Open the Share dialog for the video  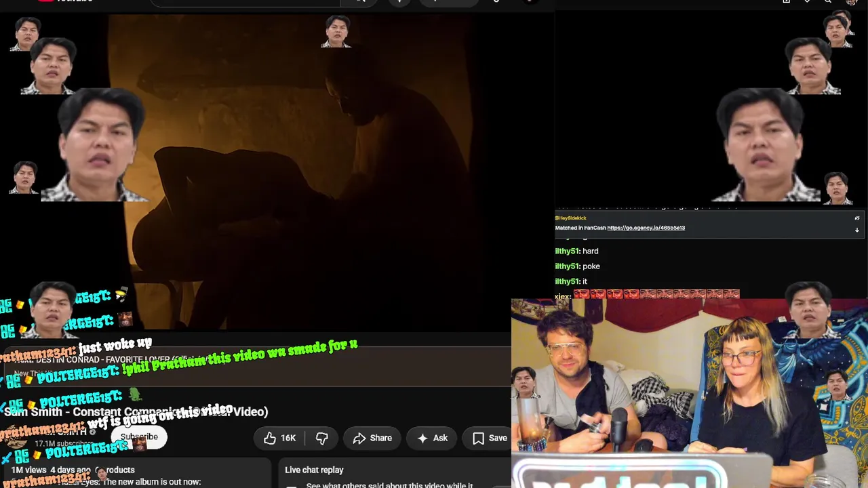(372, 439)
